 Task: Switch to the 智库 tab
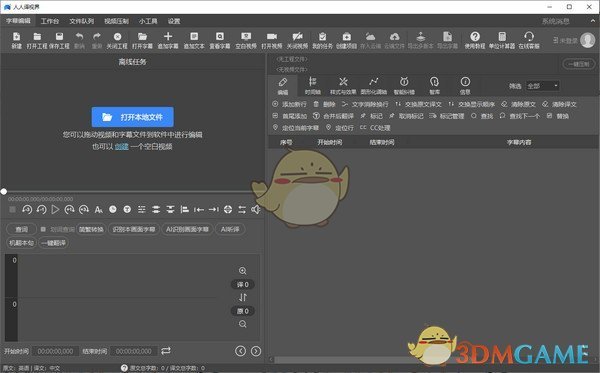coord(434,86)
